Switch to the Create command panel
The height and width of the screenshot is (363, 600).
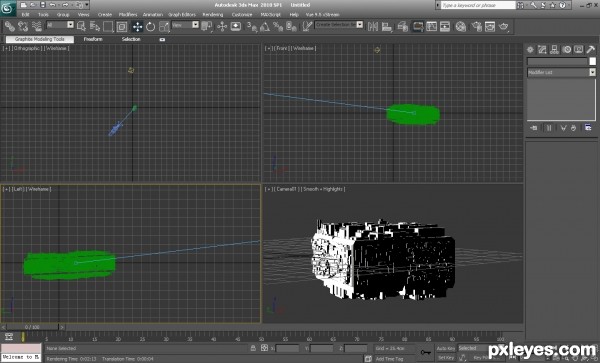coord(530,49)
